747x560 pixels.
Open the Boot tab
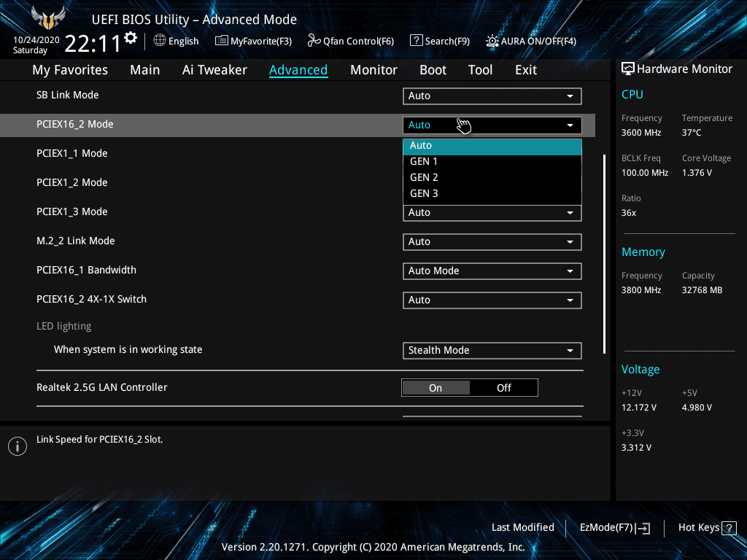click(433, 70)
